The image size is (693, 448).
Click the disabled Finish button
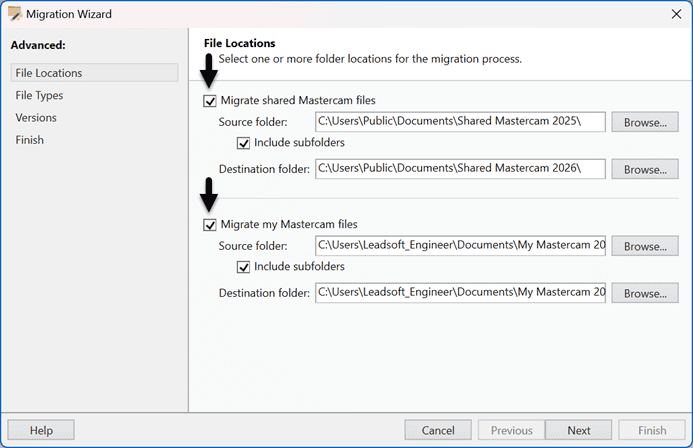pos(652,430)
